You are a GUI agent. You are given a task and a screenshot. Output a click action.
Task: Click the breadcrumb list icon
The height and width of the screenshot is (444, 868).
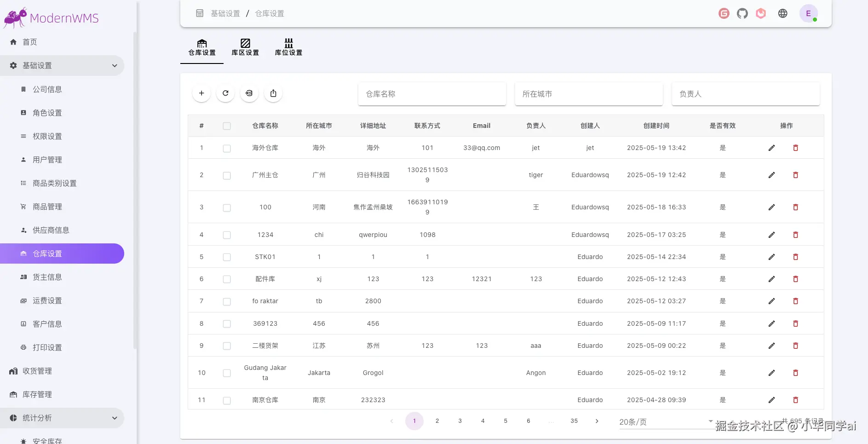coord(200,13)
